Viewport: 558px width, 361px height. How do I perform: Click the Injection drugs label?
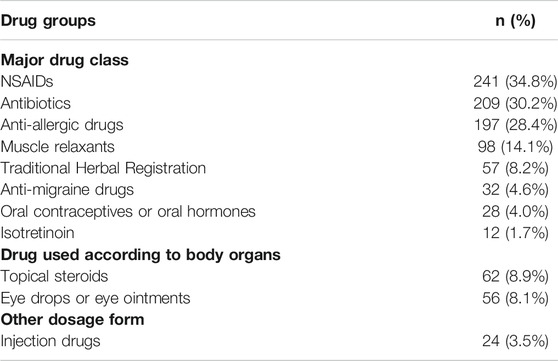[x=50, y=341]
